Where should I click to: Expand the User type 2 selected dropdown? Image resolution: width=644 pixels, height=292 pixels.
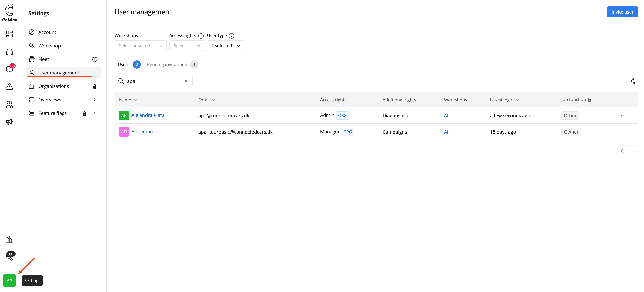click(225, 46)
